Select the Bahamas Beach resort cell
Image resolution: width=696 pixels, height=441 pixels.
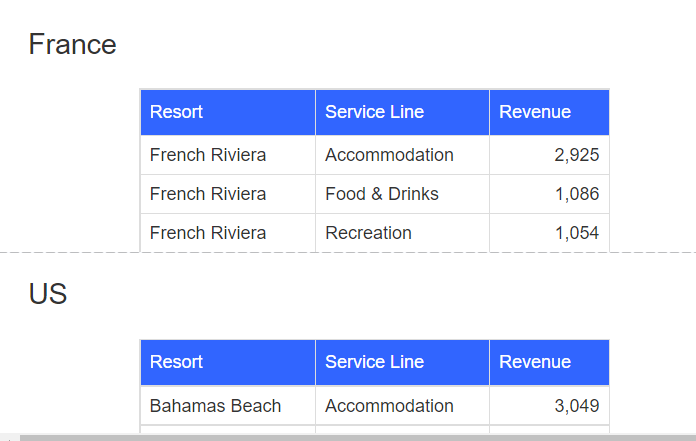215,406
